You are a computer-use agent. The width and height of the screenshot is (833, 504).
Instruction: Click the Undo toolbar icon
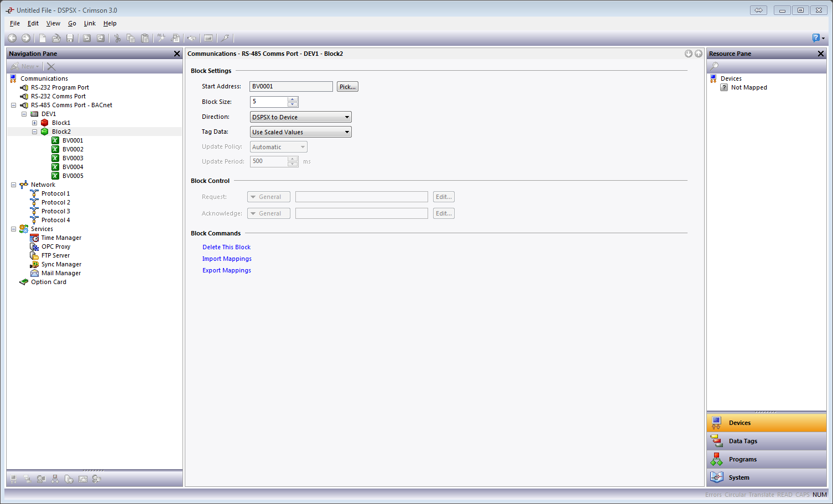pos(87,38)
